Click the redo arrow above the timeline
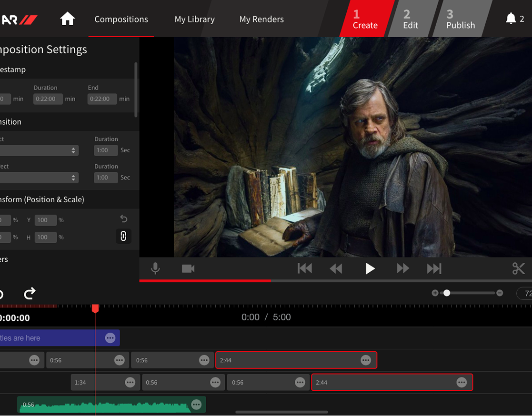The image size is (532, 416). coord(30,293)
